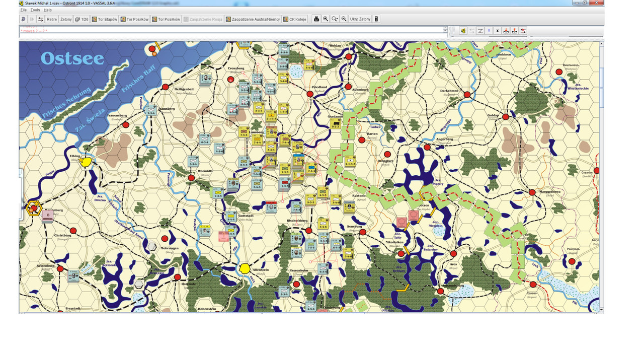The height and width of the screenshot is (349, 644).
Task: Click the undo last move icon
Action: 23,19
